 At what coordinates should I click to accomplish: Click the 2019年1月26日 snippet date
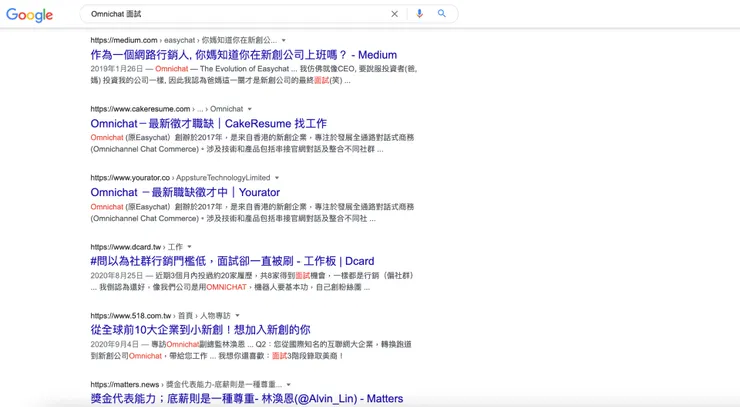click(x=117, y=69)
